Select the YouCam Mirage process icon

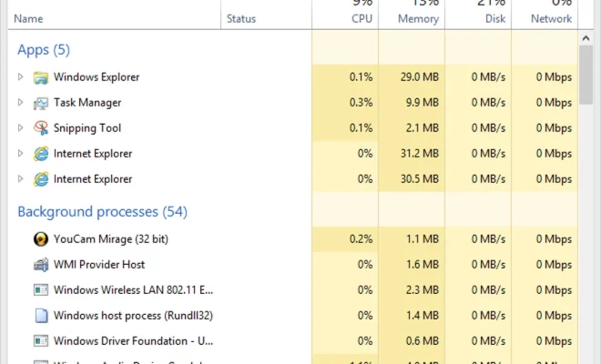click(x=41, y=239)
